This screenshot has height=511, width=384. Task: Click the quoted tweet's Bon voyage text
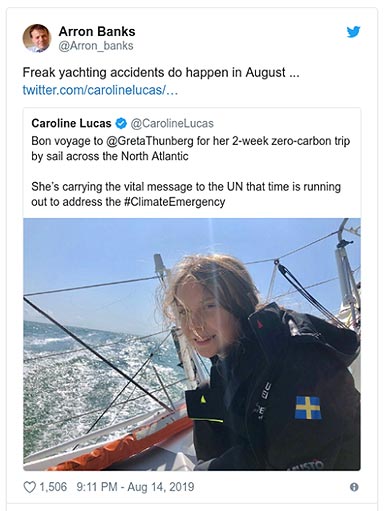tap(191, 148)
